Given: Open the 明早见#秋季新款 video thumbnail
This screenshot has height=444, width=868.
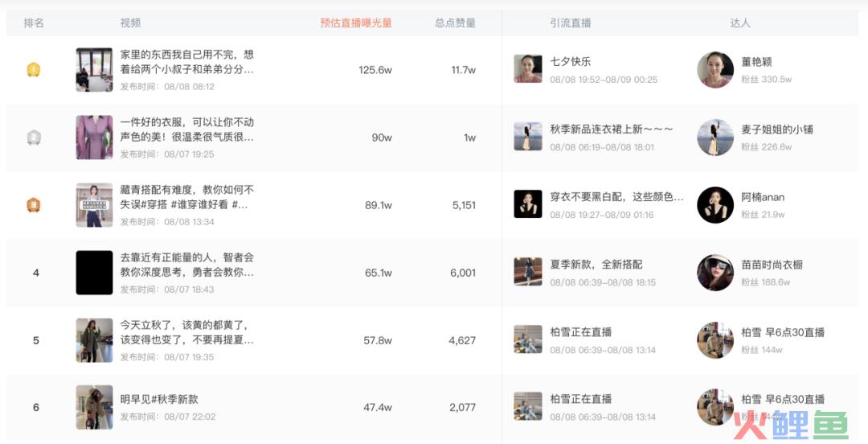Looking at the screenshot, I should tap(94, 408).
